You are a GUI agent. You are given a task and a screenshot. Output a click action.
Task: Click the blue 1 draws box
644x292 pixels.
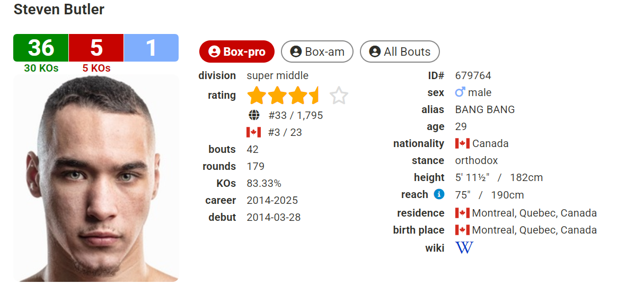pyautogui.click(x=151, y=48)
